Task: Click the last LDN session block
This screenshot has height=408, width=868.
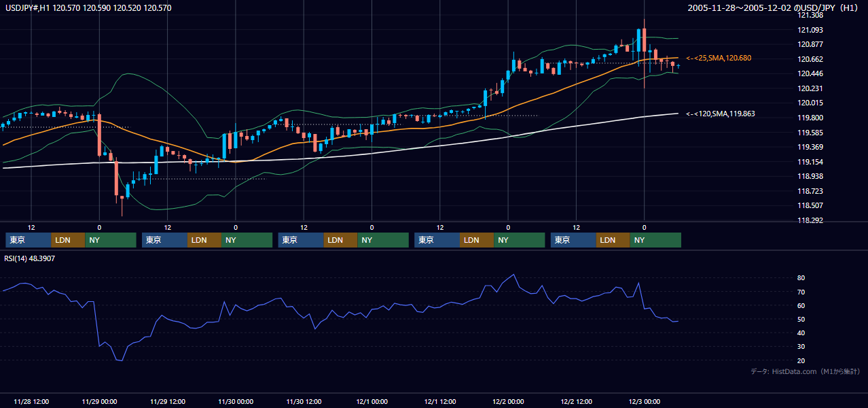Action: (613, 240)
